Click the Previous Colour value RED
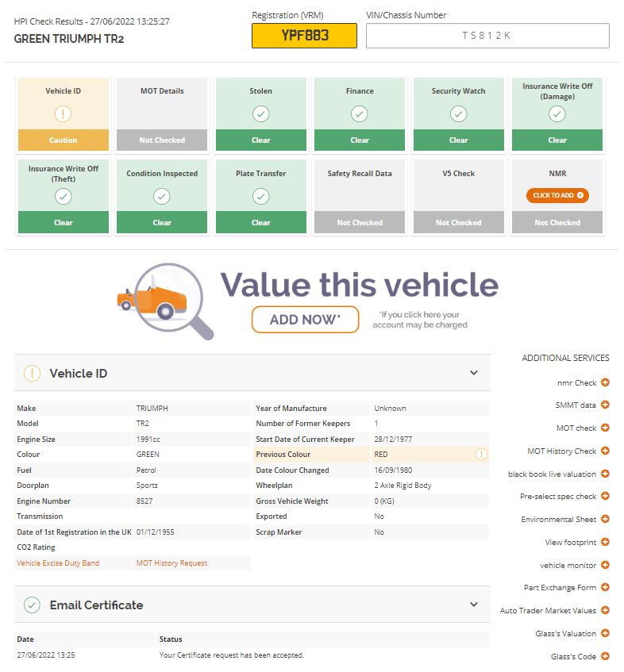The width and height of the screenshot is (624, 672). pos(381,455)
